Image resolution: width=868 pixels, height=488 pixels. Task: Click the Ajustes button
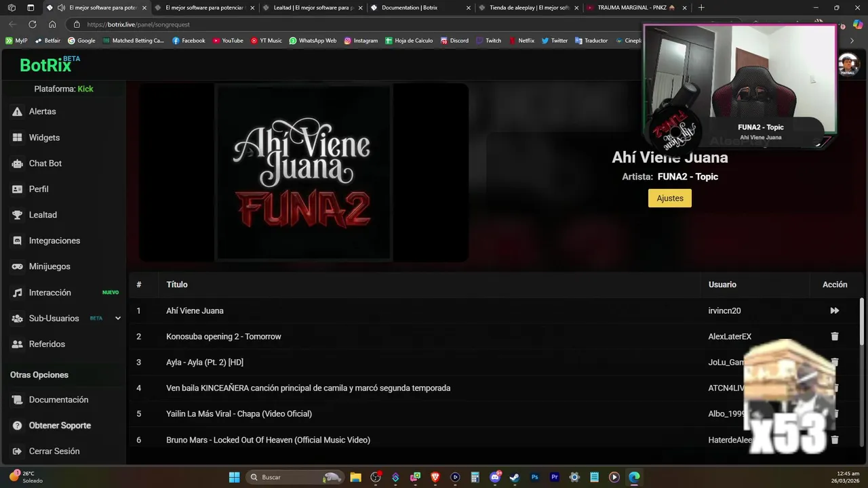(x=670, y=198)
